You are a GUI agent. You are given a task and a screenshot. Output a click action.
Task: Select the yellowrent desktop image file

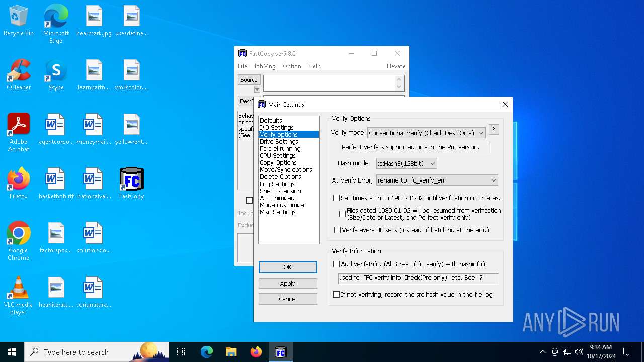coord(131,130)
